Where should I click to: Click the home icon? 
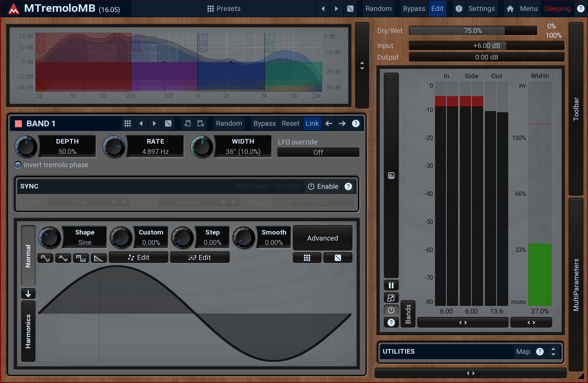[510, 9]
